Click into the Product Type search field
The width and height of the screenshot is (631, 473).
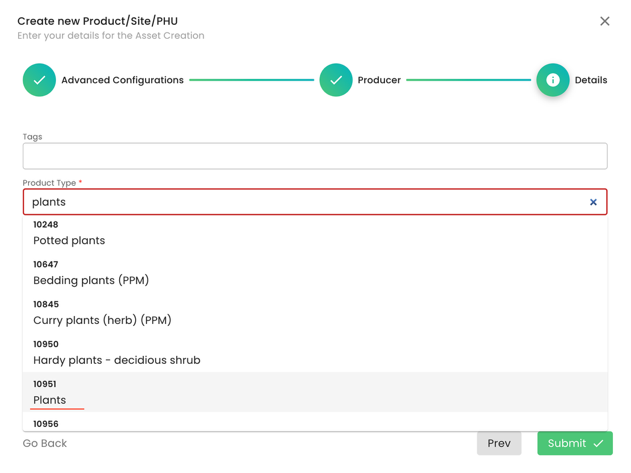coord(300,202)
